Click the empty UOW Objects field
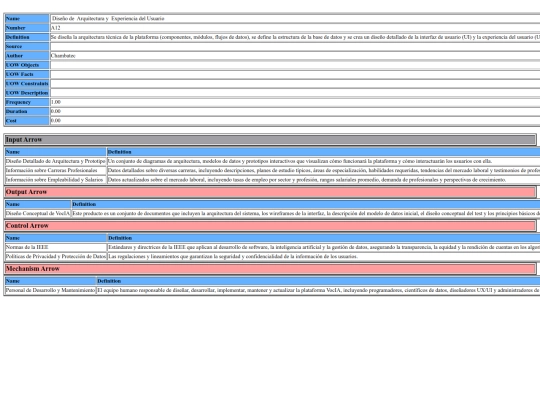 [295, 65]
